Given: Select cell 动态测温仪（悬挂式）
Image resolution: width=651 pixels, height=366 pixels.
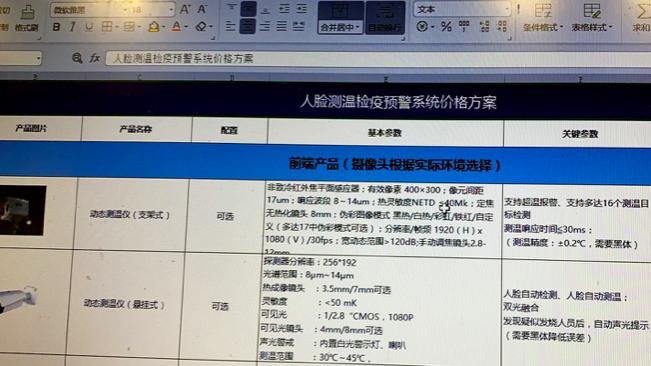Looking at the screenshot, I should 125,304.
